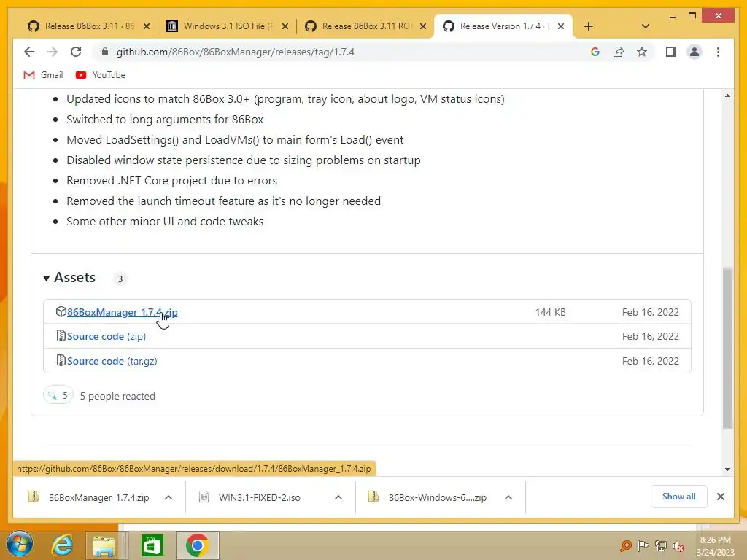Click the '144 KB' file size
The width and height of the screenshot is (747, 560).
coord(550,312)
